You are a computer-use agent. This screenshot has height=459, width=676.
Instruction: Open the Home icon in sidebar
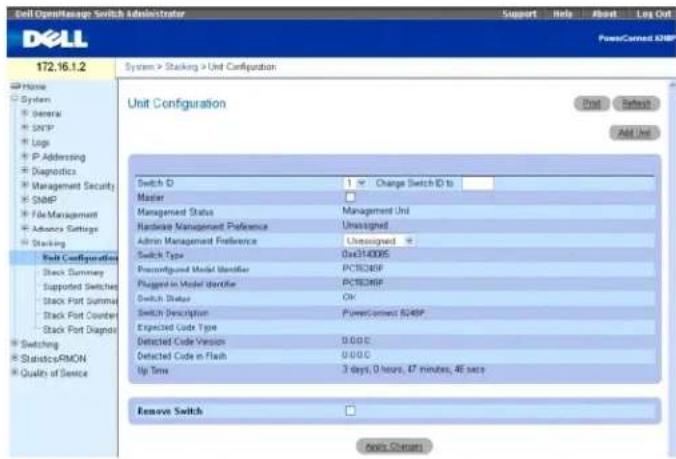[16, 86]
